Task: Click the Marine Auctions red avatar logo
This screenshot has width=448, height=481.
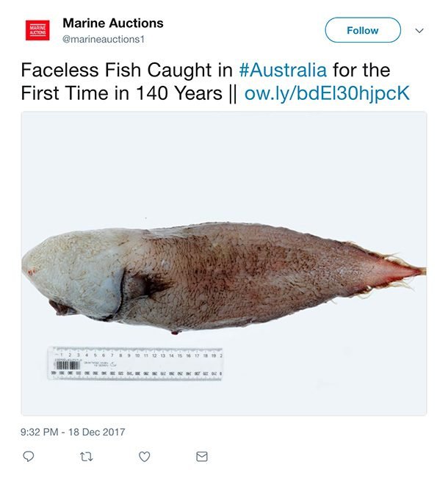Action: (x=37, y=30)
